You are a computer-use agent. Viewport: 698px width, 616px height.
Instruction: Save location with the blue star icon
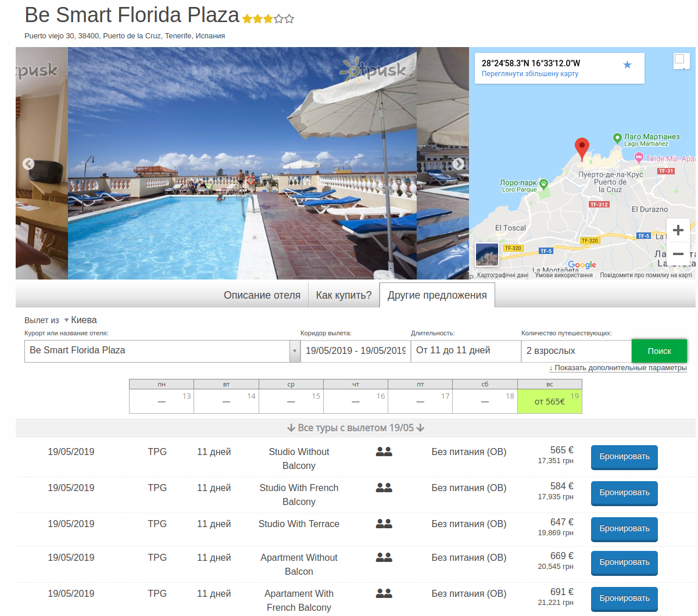pyautogui.click(x=627, y=65)
